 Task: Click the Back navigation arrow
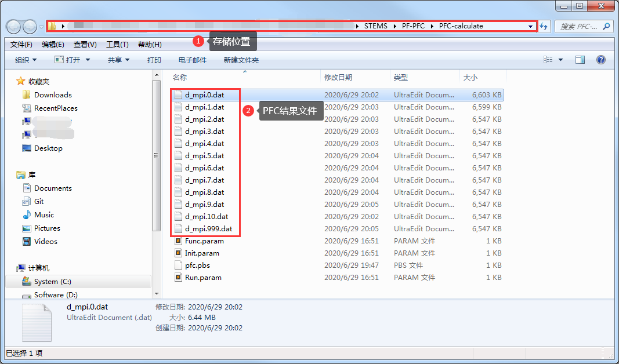(x=14, y=27)
